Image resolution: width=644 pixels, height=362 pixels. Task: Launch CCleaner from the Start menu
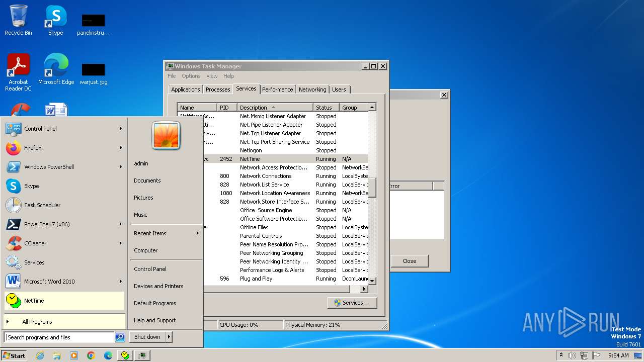pos(64,243)
